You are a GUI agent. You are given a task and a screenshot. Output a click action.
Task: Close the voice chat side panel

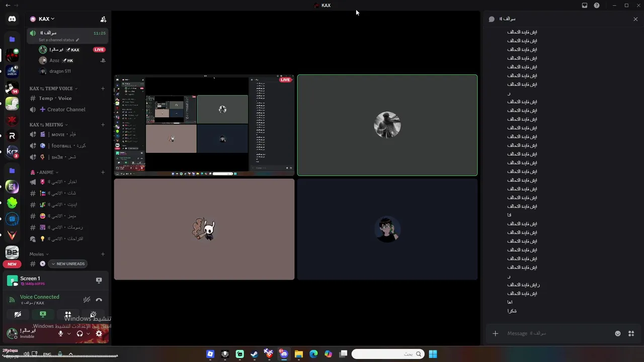(635, 19)
